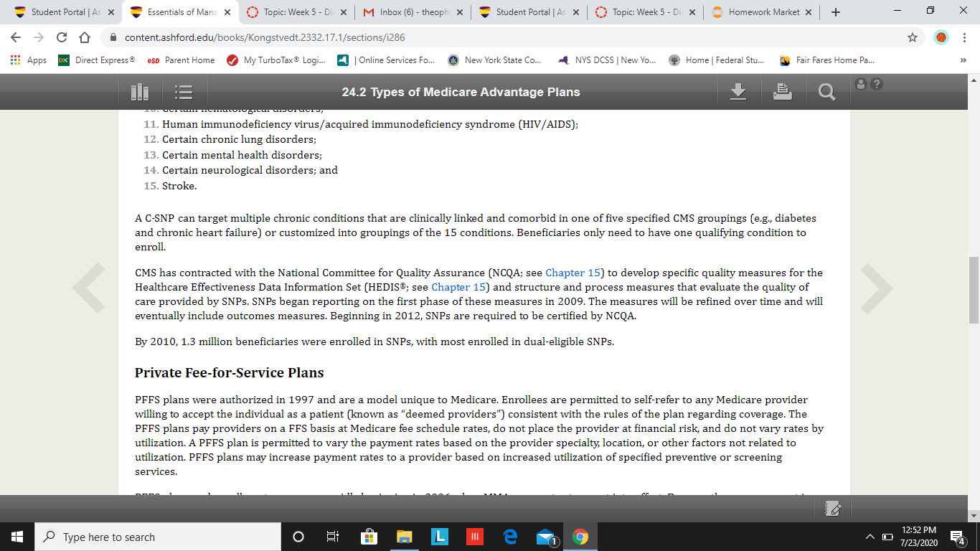980x551 pixels.
Task: Open Cortana circle icon on taskbar
Action: click(298, 537)
